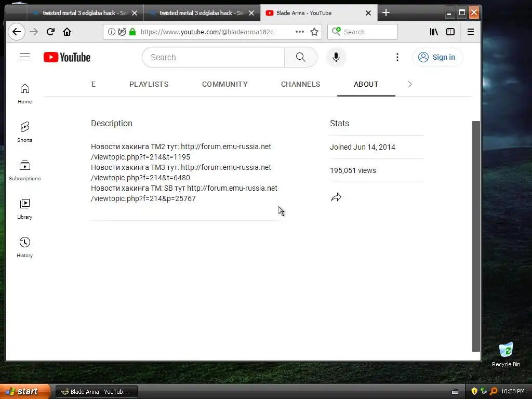
Task: Close the first twisted metal 3 tab
Action: coord(135,13)
